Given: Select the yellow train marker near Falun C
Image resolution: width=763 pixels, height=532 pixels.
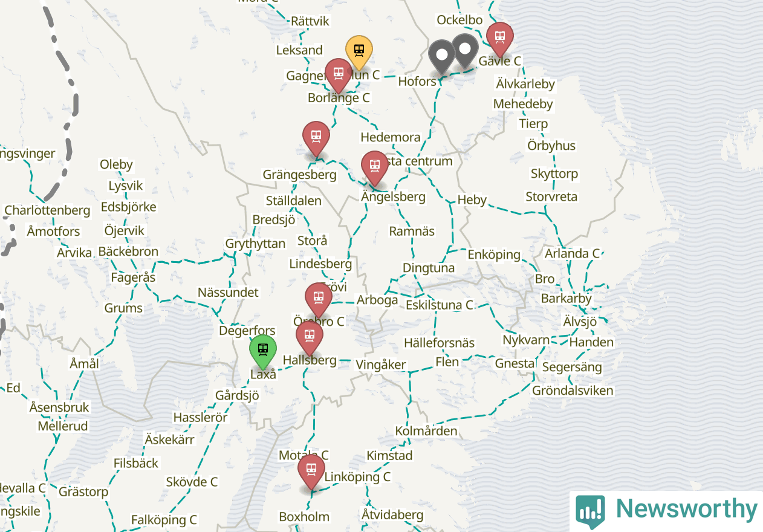Looking at the screenshot, I should coord(359,53).
